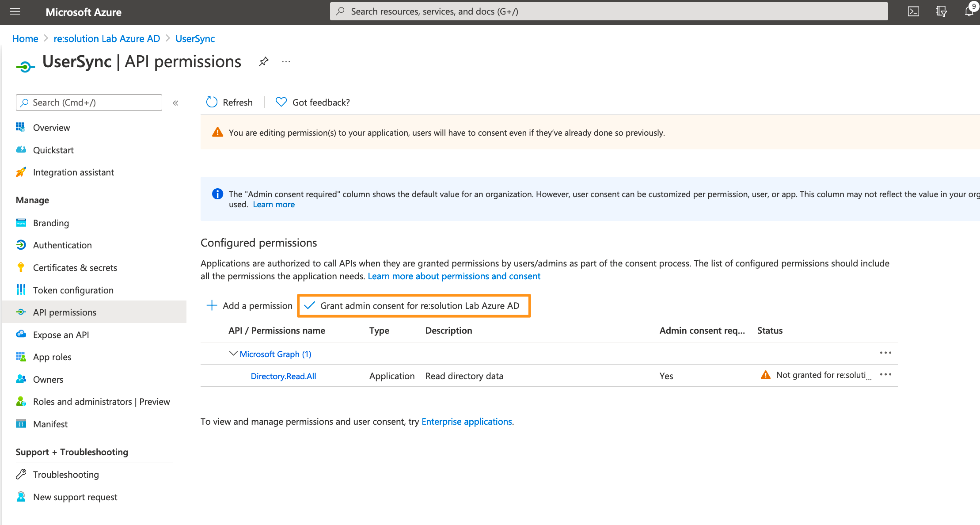Click the Microsoft Azure logo text
The image size is (980, 525).
tap(84, 12)
